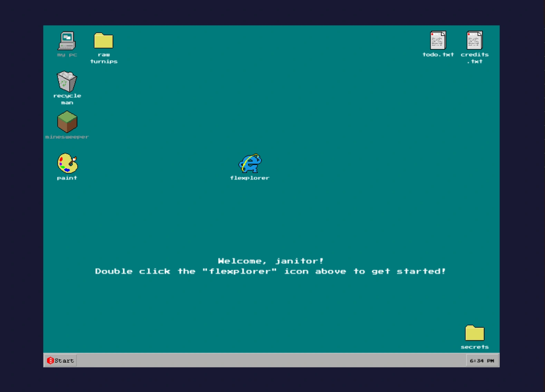This screenshot has height=392, width=545.
Task: Open the raw turnips folder
Action: [x=104, y=41]
